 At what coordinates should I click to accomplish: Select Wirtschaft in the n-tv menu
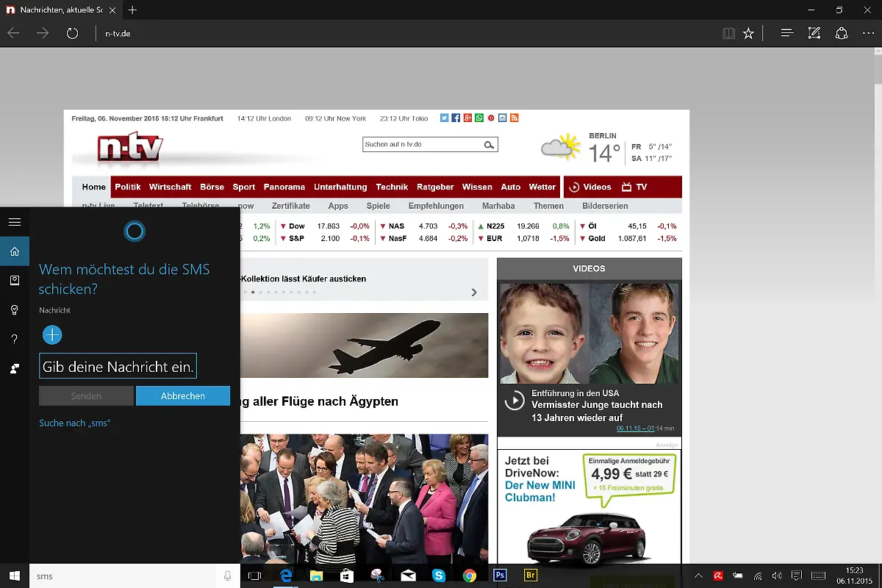[170, 187]
